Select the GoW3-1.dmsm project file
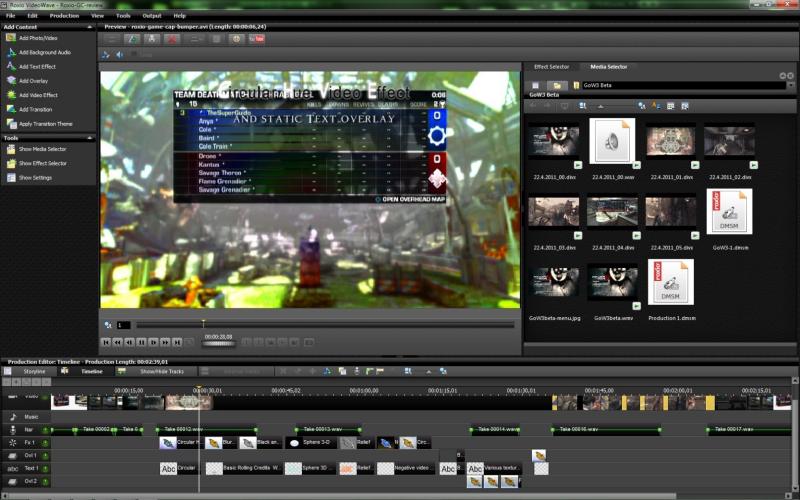This screenshot has width=800, height=500. pyautogui.click(x=729, y=211)
